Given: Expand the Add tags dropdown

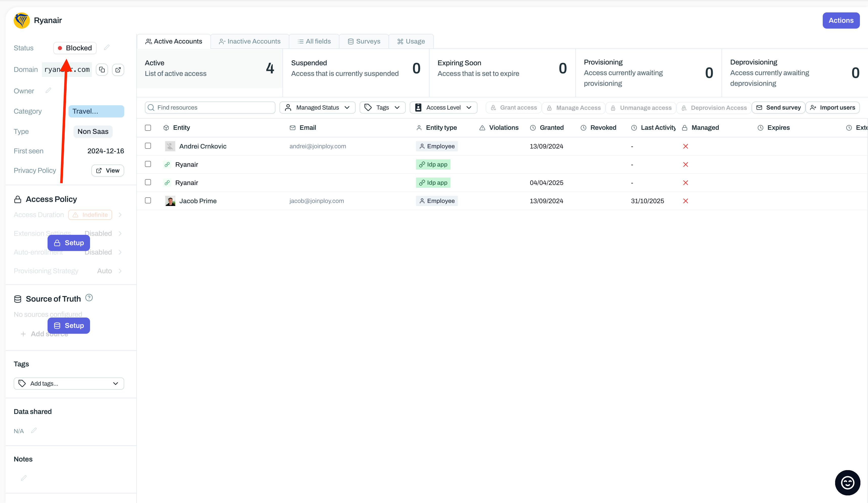Looking at the screenshot, I should (69, 384).
